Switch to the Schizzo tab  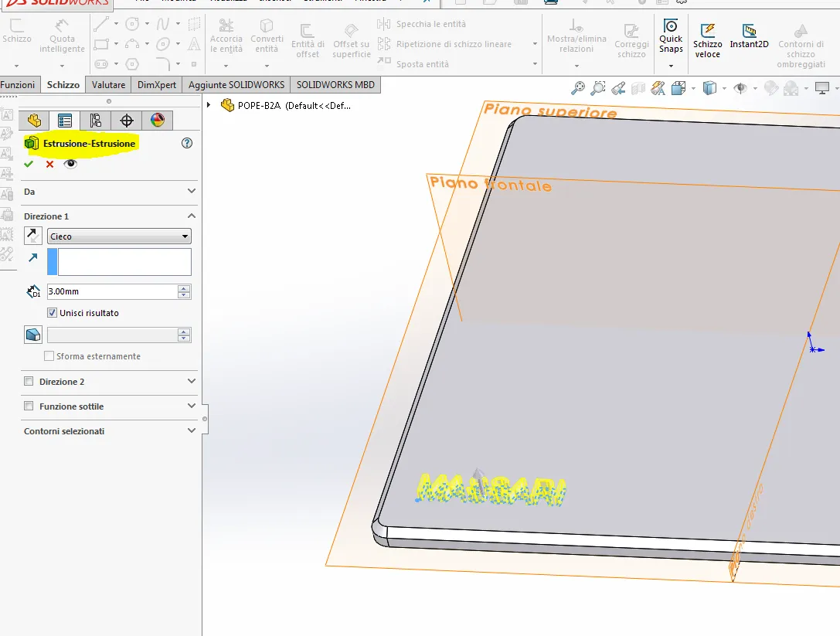point(63,85)
